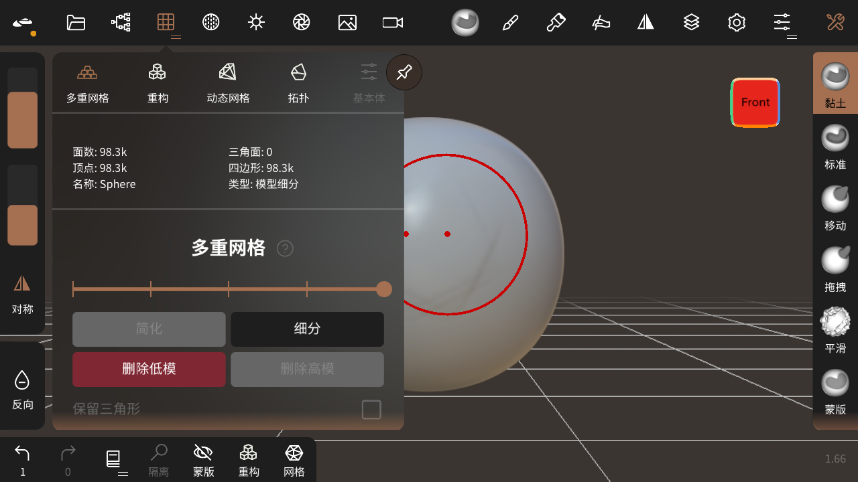Viewport: 858px width, 482px height.
Task: Switch to the 动态网格 tab
Action: pyautogui.click(x=228, y=84)
